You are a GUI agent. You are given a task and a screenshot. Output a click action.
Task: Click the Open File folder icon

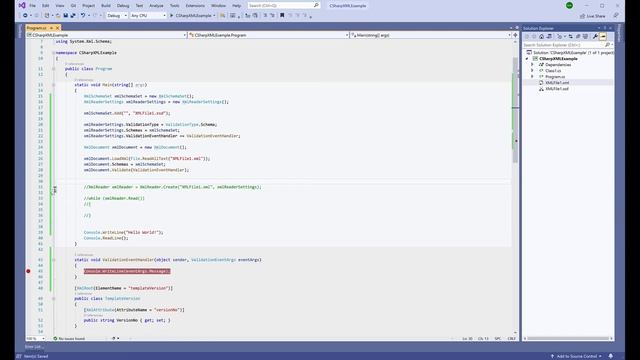pos(58,16)
